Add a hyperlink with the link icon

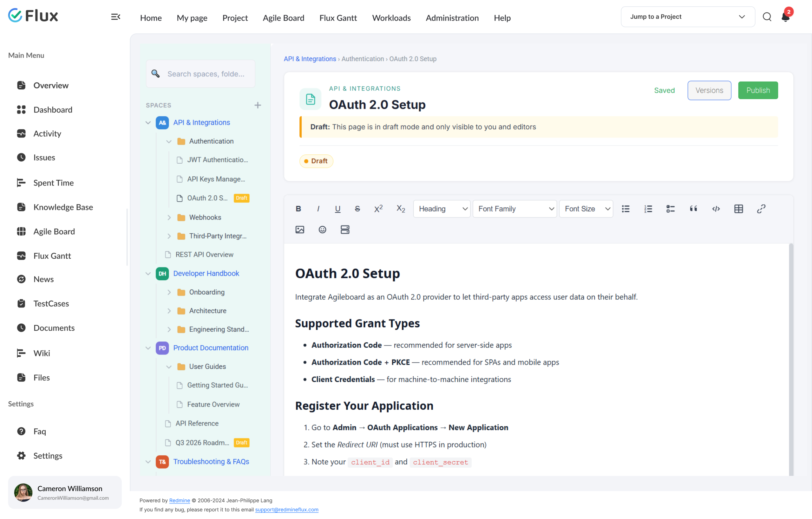tap(761, 209)
